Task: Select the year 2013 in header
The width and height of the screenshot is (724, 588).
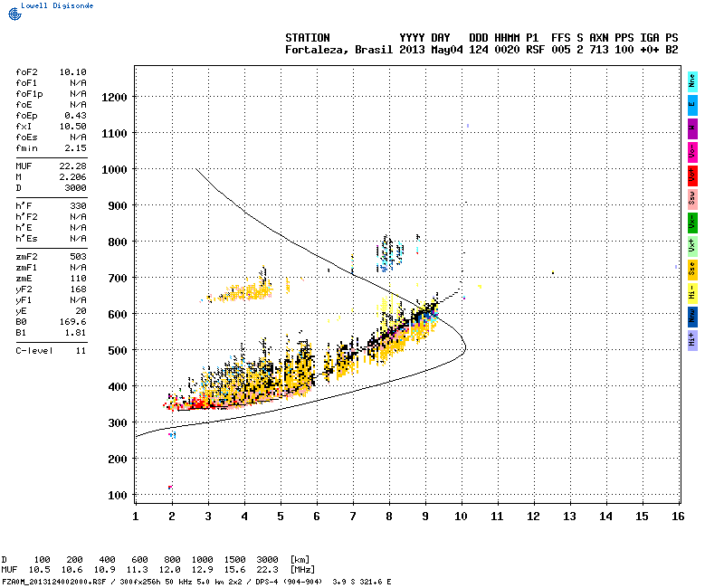Action: point(412,50)
